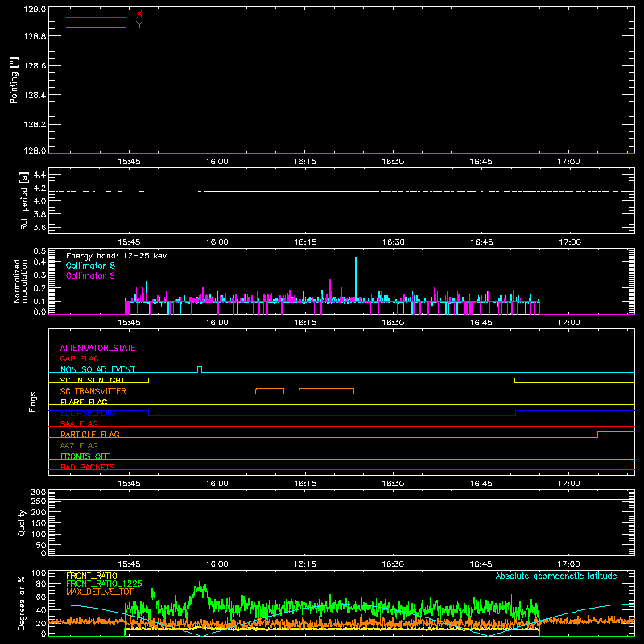Viewport: 644px width, 644px height.
Task: Select the red 'X' legend label
Action: coord(139,14)
